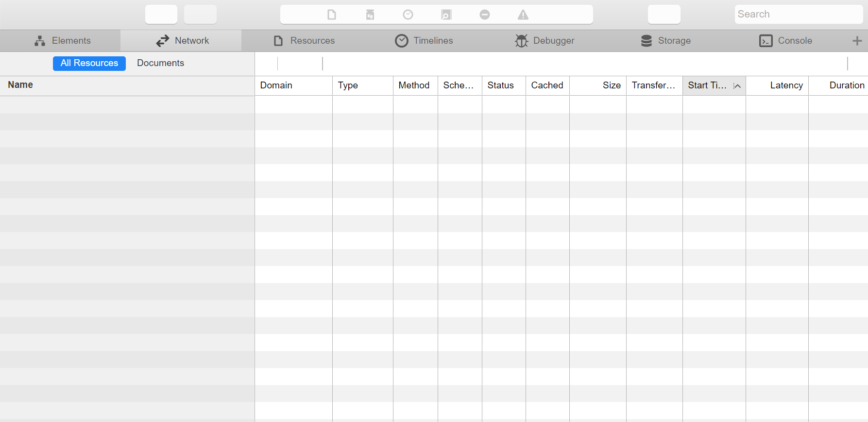This screenshot has height=422, width=868.
Task: Click the clock load time icon in dashboard
Action: click(408, 15)
